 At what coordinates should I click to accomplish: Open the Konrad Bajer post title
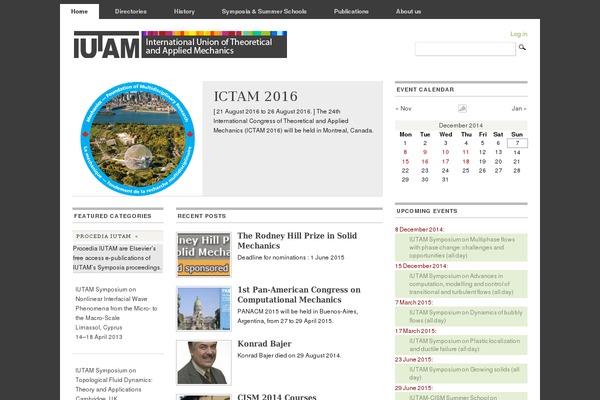pos(264,344)
